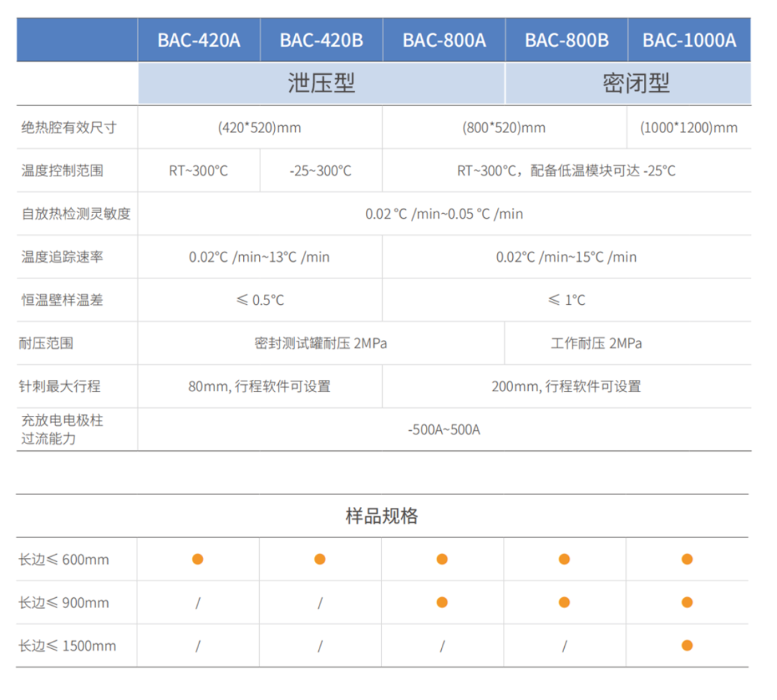Click the 80mm, 行程软件可设置 cell
This screenshot has width=777, height=700.
tap(259, 386)
